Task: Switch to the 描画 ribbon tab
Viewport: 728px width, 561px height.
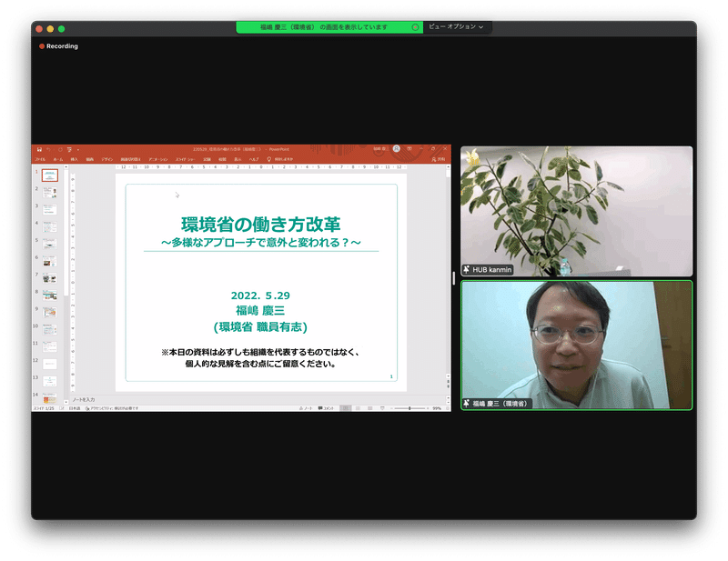Action: click(x=89, y=159)
